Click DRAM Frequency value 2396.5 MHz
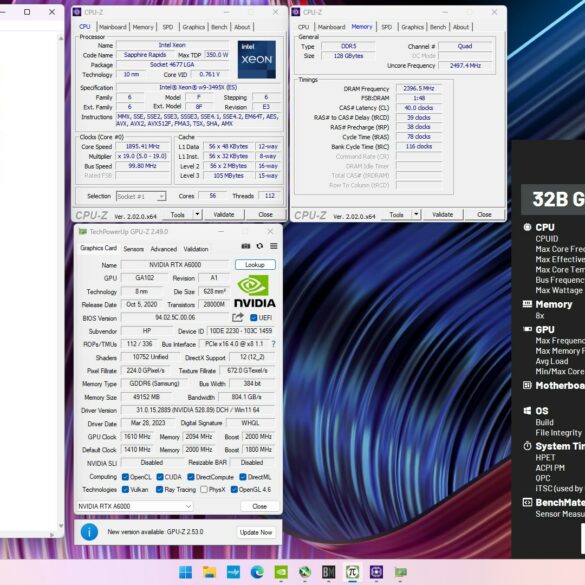Viewport: 585px width, 585px height. (419, 88)
